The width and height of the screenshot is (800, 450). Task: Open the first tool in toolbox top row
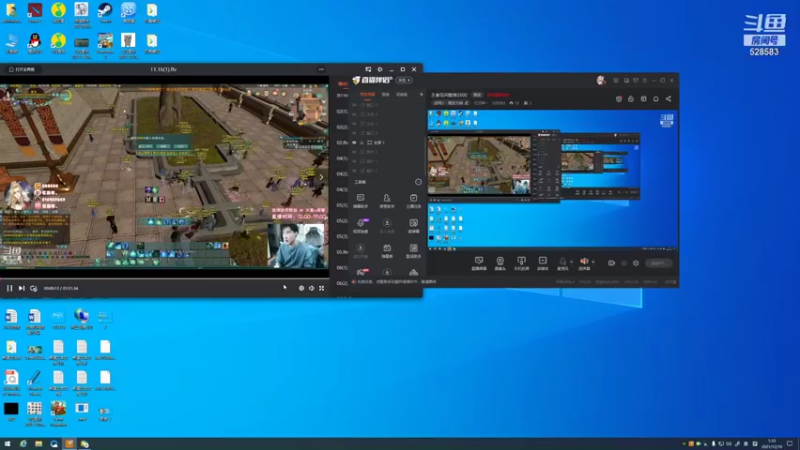point(360,201)
